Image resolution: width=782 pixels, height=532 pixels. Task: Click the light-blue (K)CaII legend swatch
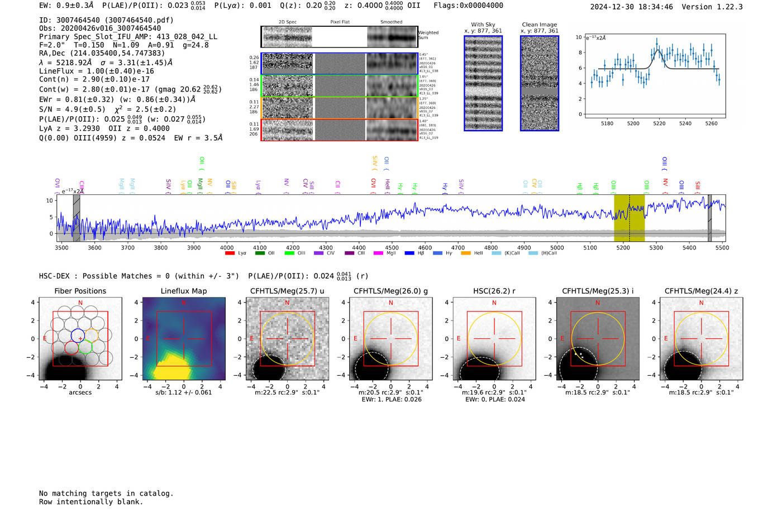(496, 253)
